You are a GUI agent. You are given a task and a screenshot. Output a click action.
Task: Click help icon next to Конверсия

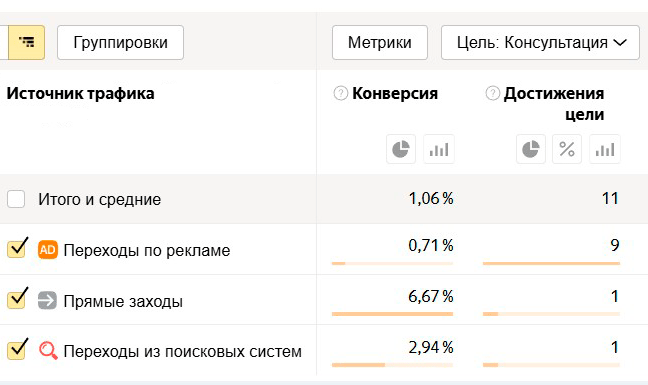341,93
